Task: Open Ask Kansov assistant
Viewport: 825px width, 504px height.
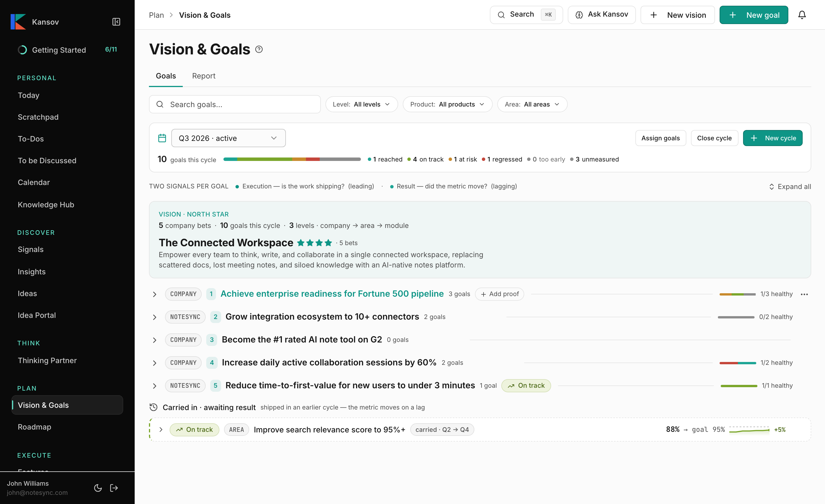Action: coord(602,15)
